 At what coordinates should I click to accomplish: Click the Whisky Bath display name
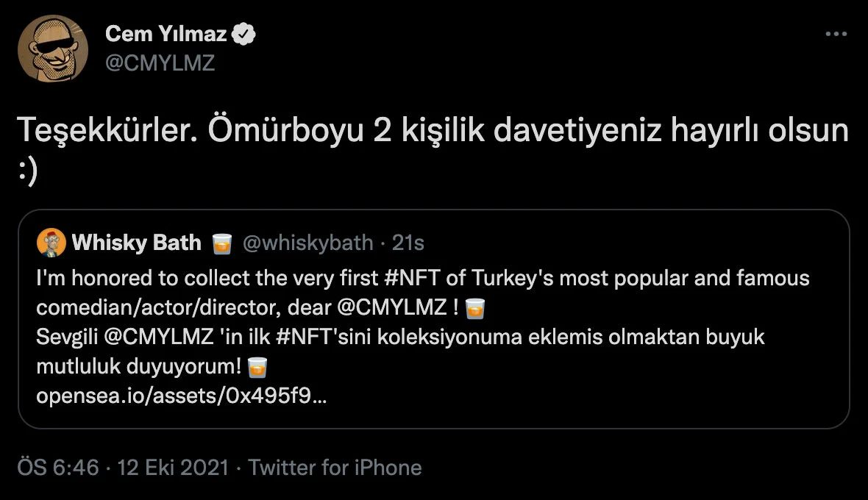click(x=136, y=243)
